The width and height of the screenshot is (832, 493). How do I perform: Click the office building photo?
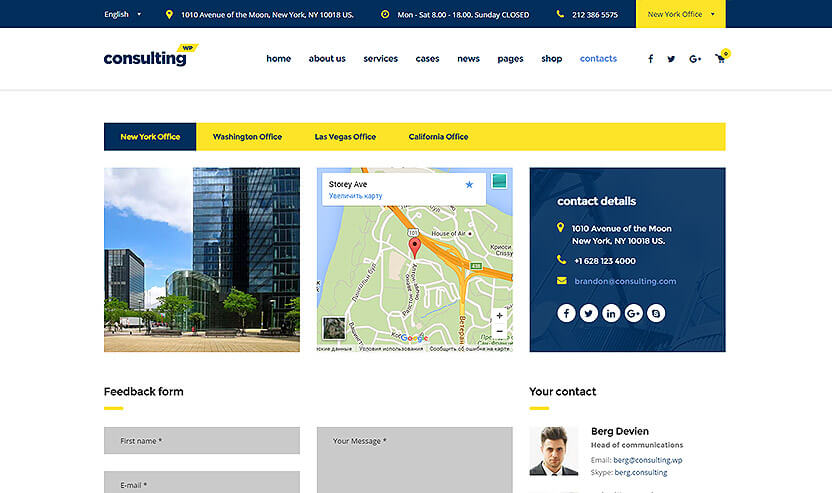click(x=201, y=260)
